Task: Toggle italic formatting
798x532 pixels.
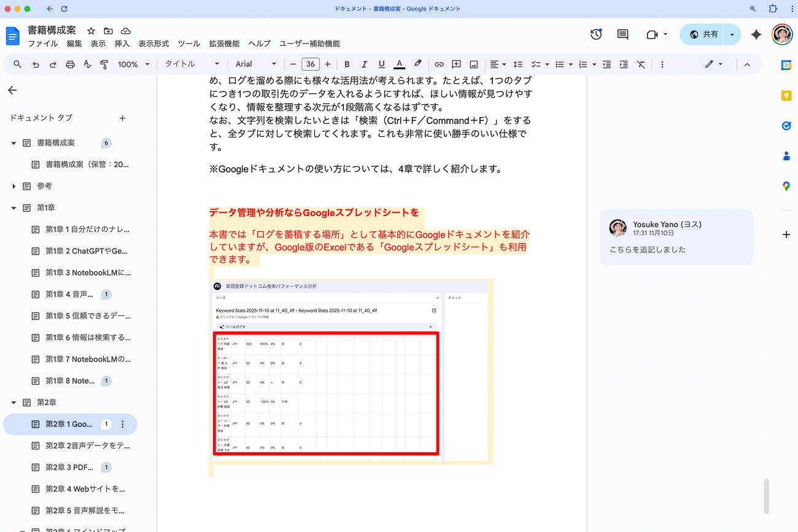Action: (x=364, y=64)
